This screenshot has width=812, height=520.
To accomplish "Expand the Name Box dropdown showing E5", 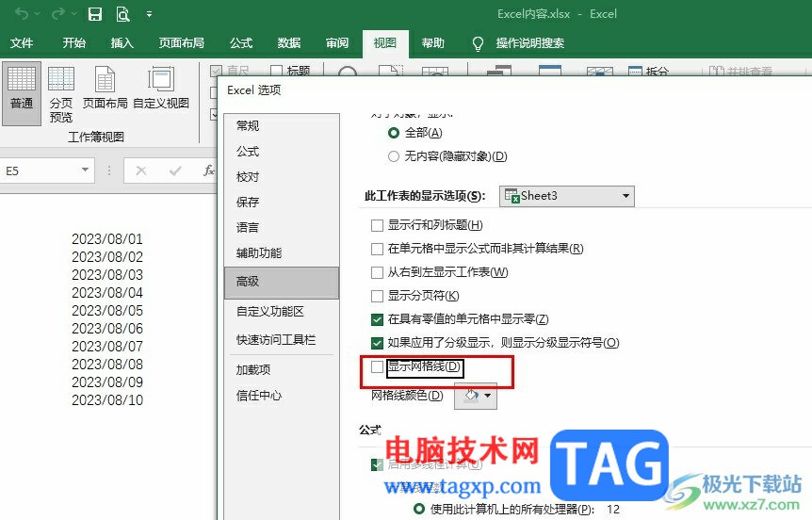I will (85, 170).
